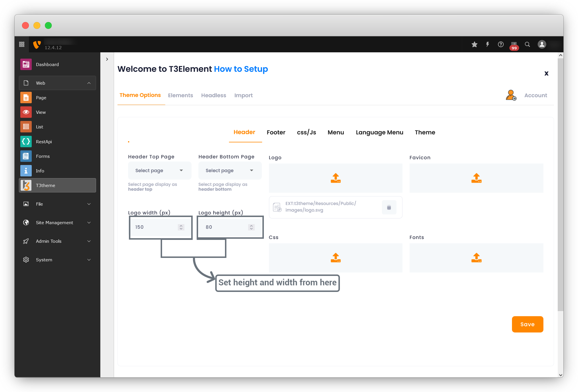Viewport: 578px width, 392px height.
Task: Open the module grid menu icon
Action: click(x=22, y=44)
